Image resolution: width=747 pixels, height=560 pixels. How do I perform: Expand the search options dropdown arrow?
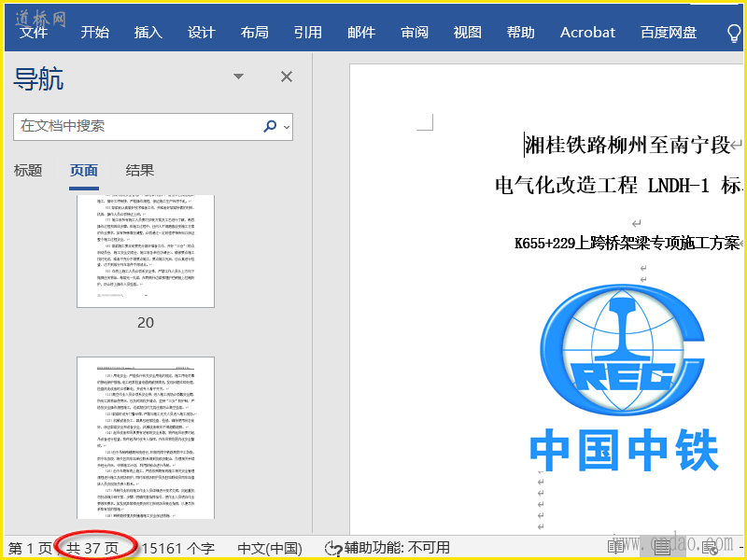[287, 127]
